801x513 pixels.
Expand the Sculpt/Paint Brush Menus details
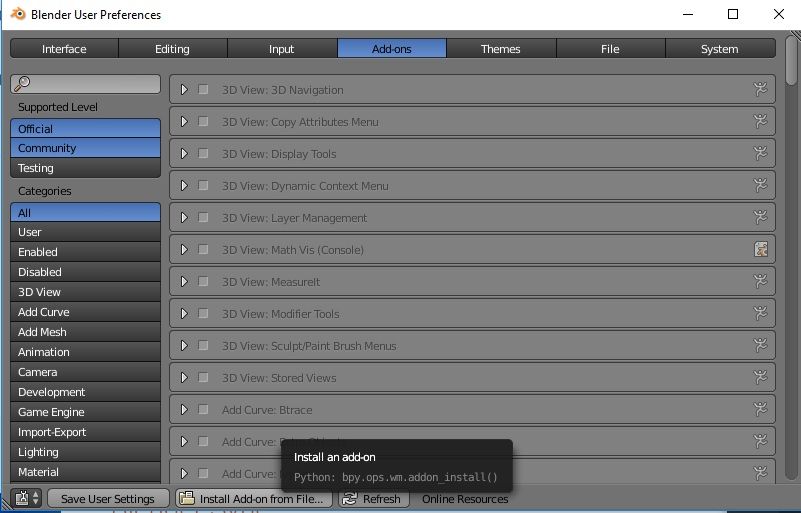[x=184, y=345]
